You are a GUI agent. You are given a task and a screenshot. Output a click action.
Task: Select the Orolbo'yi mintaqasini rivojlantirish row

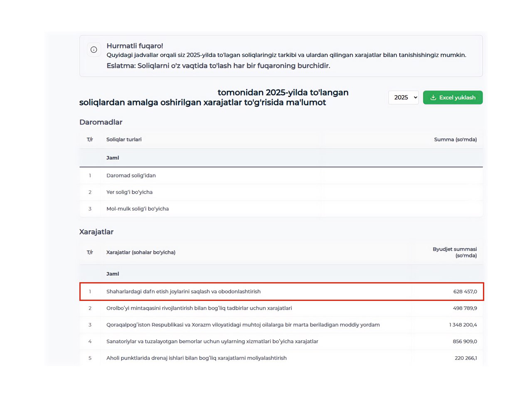coord(199,308)
